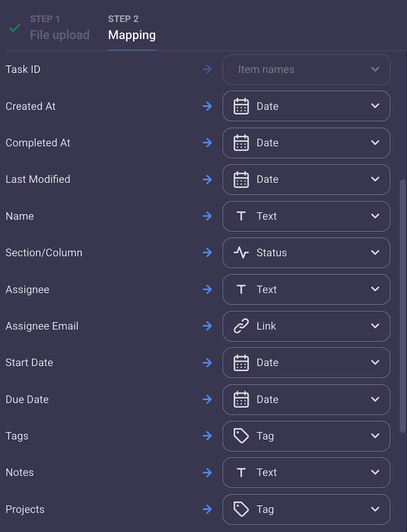The image size is (407, 532).
Task: Select the Mapping step tab
Action: coord(132,35)
